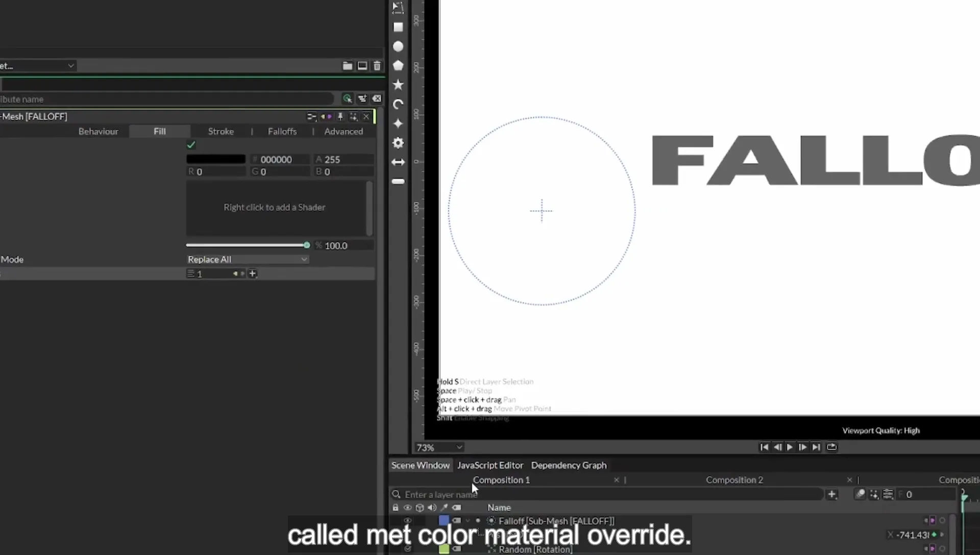
Task: Click the Enter a layer name field
Action: coord(607,494)
